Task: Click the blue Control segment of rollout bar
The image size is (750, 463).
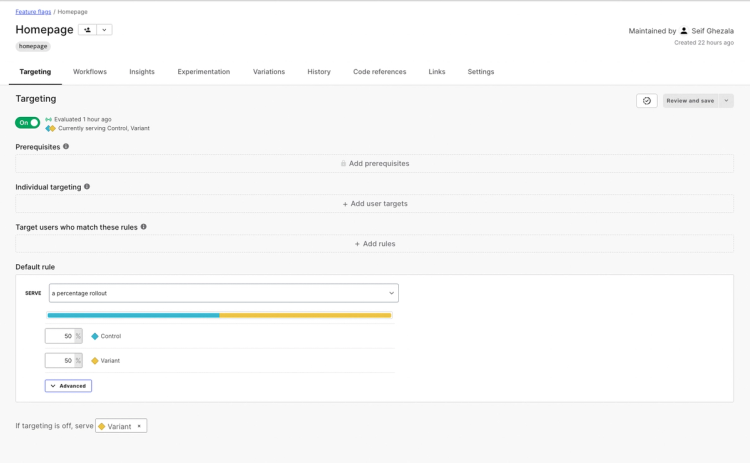Action: click(133, 315)
